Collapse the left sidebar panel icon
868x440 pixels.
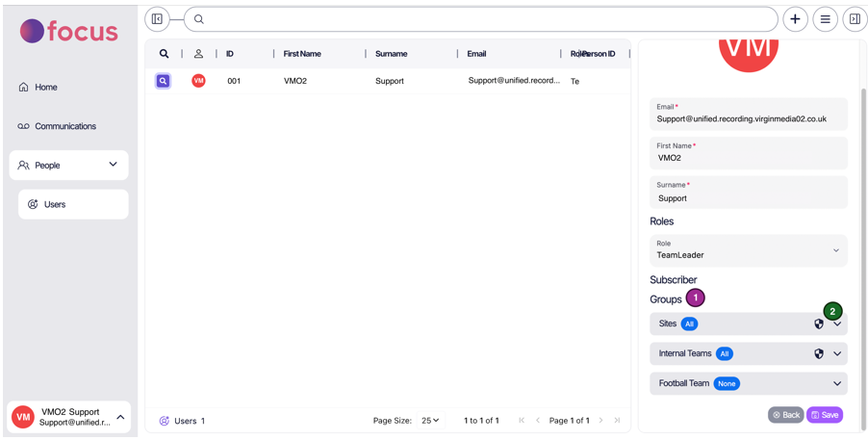click(x=157, y=19)
